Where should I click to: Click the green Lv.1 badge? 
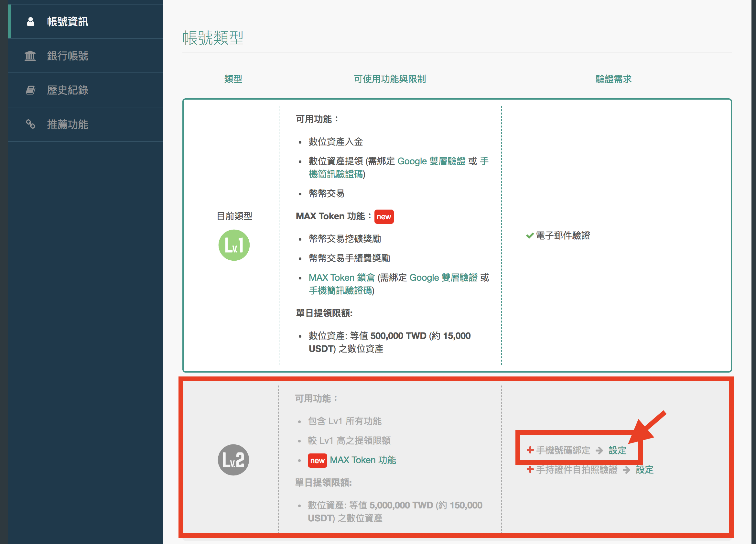pyautogui.click(x=234, y=245)
